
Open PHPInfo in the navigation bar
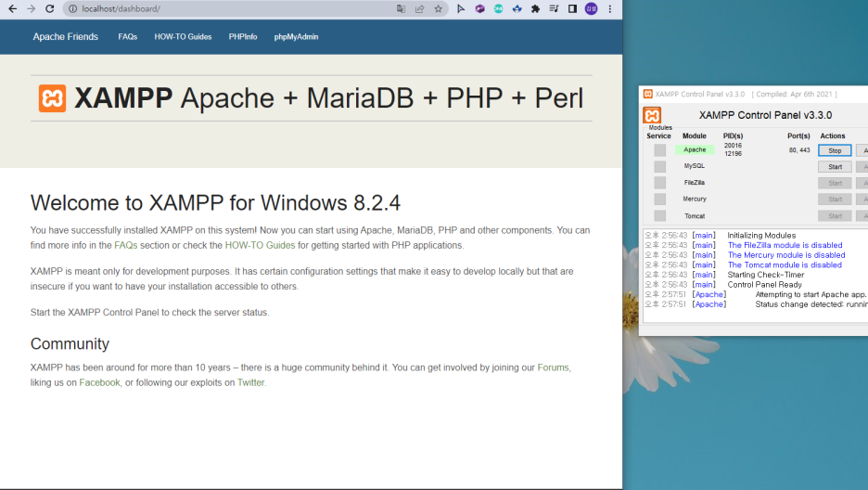click(x=243, y=36)
